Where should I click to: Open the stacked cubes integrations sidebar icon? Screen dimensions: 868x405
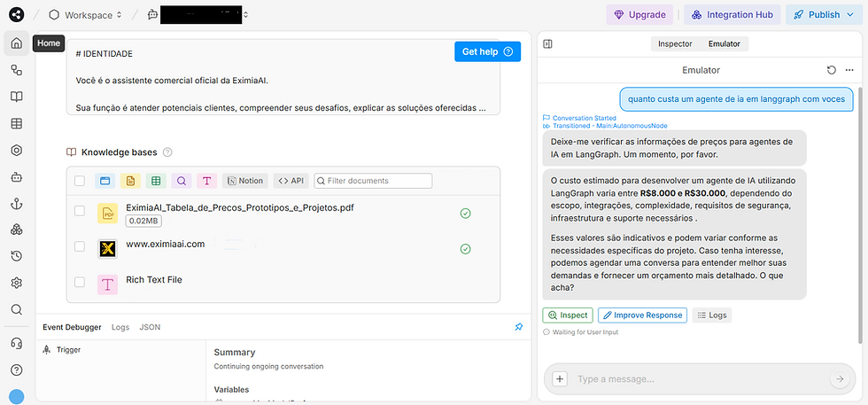17,230
